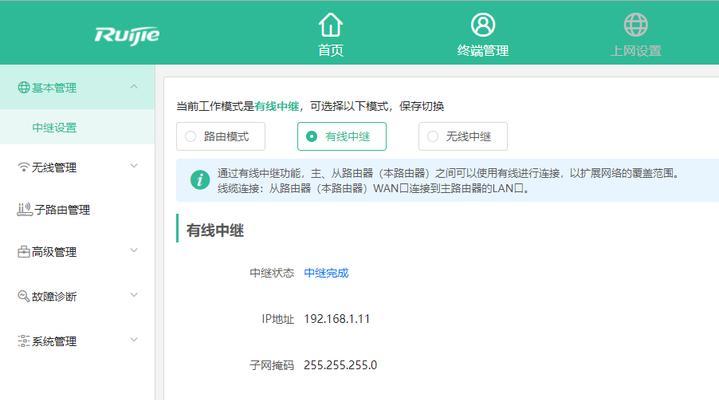Open the 首页 home icon

click(x=331, y=25)
